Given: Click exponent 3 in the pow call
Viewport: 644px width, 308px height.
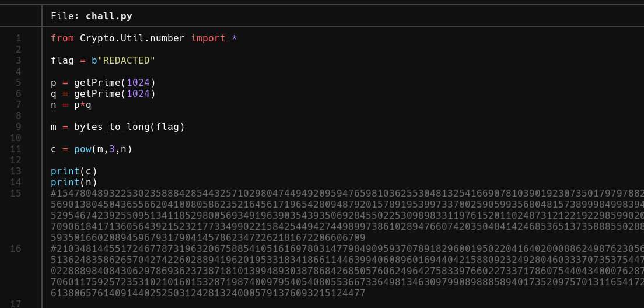Looking at the screenshot, I should click(112, 149).
